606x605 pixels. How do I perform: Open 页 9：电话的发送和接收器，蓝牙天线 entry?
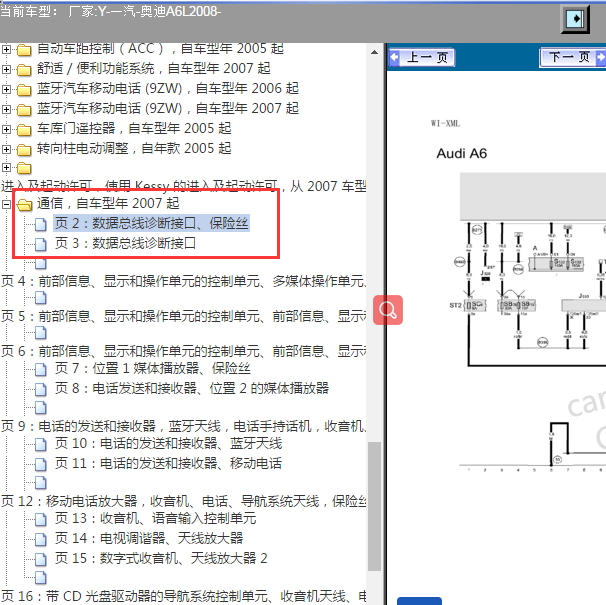[x=183, y=426]
